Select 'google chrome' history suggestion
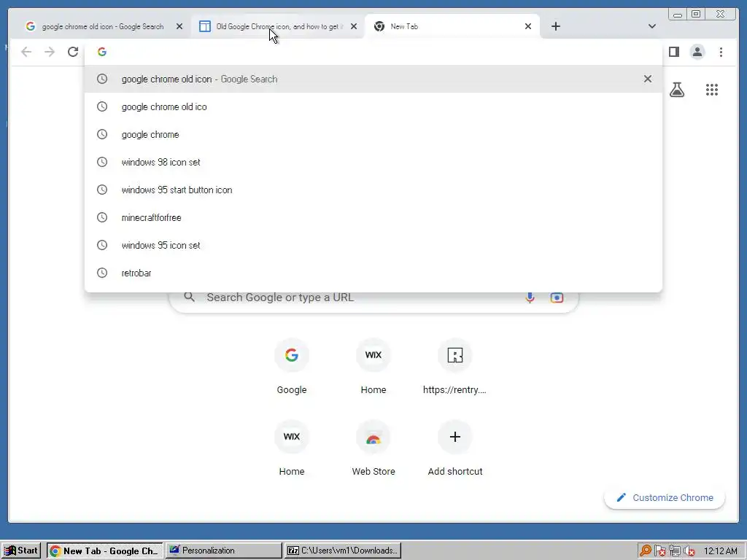The height and width of the screenshot is (560, 747). (373, 134)
